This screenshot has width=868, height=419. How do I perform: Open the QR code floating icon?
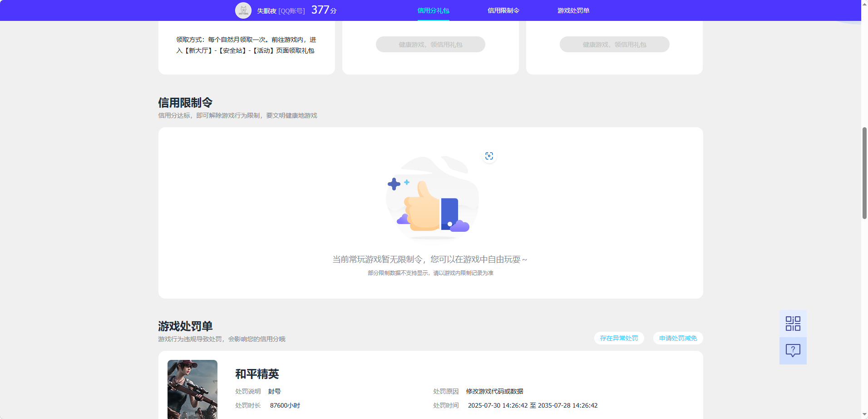coord(793,324)
